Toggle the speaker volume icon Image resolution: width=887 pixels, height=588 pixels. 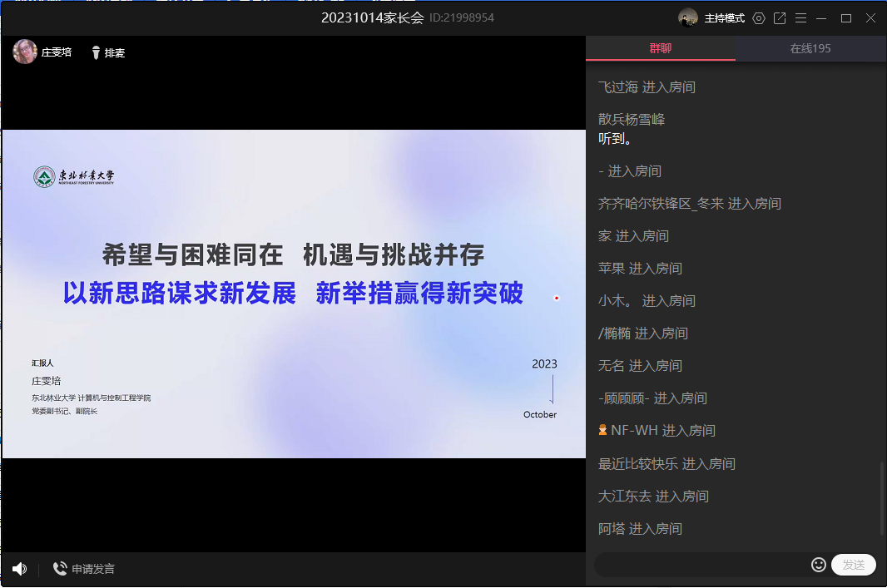pyautogui.click(x=19, y=569)
